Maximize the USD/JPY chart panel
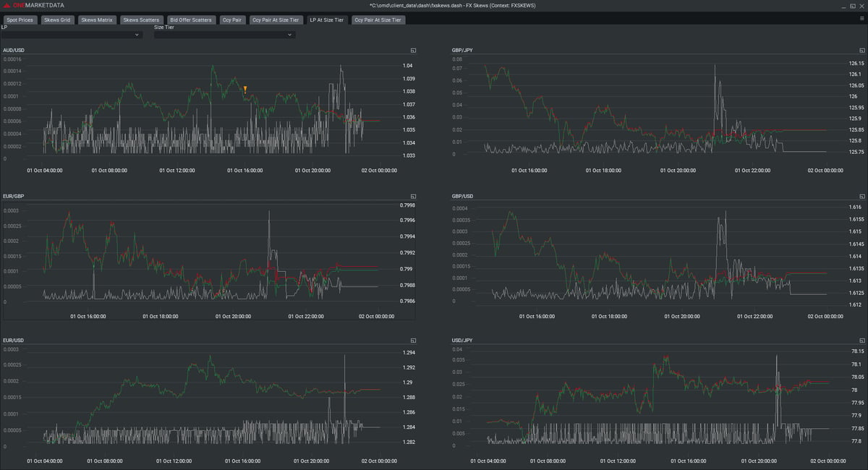Viewport: 868px width, 470px height. pos(862,341)
